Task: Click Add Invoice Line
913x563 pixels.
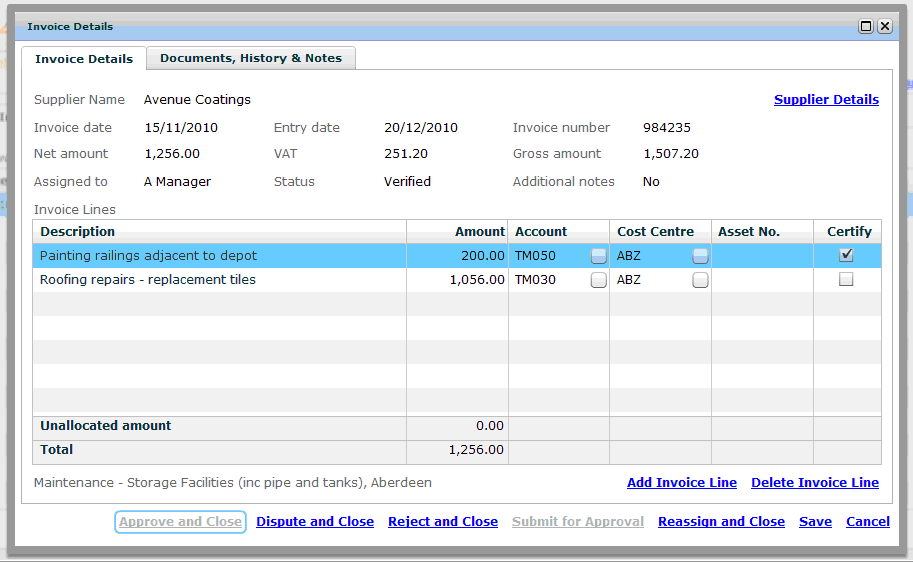Action: point(682,483)
